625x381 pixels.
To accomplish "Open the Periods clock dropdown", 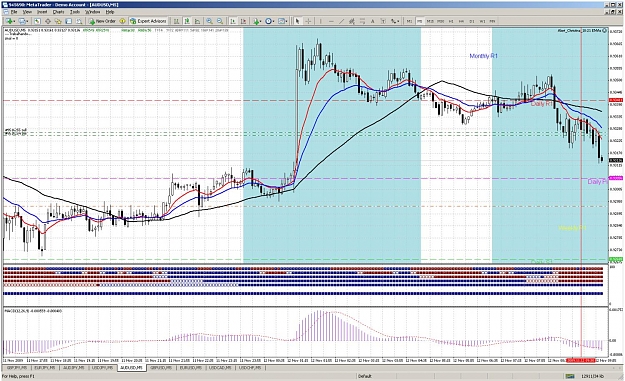I will click(270, 21).
